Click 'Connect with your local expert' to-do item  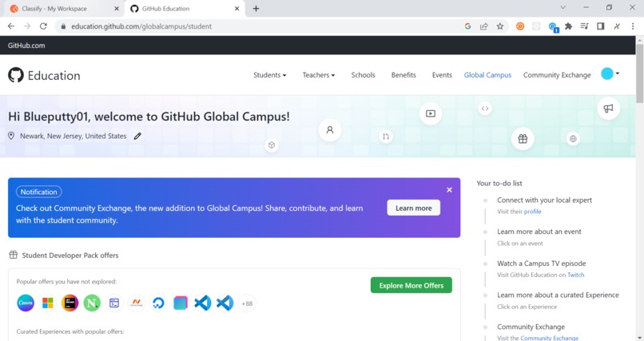point(545,200)
